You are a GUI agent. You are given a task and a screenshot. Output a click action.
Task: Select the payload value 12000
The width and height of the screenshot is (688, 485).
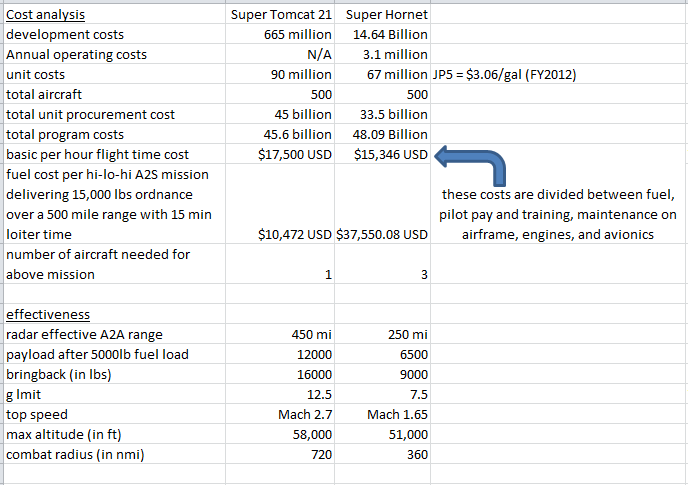click(280, 354)
